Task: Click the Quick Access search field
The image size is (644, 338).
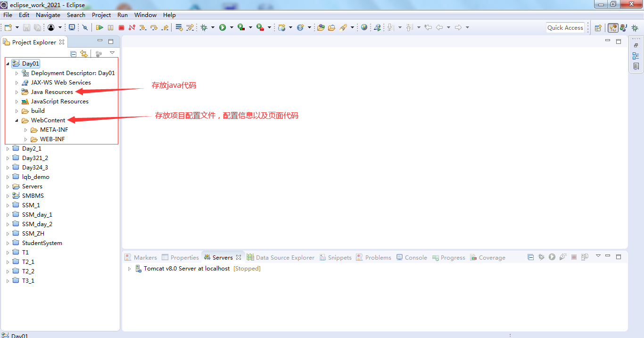Action: tap(565, 28)
